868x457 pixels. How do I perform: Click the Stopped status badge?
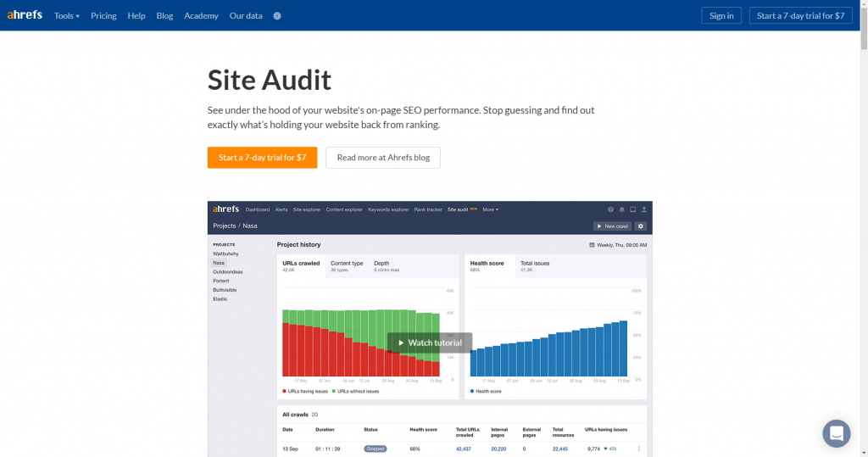[x=376, y=449]
